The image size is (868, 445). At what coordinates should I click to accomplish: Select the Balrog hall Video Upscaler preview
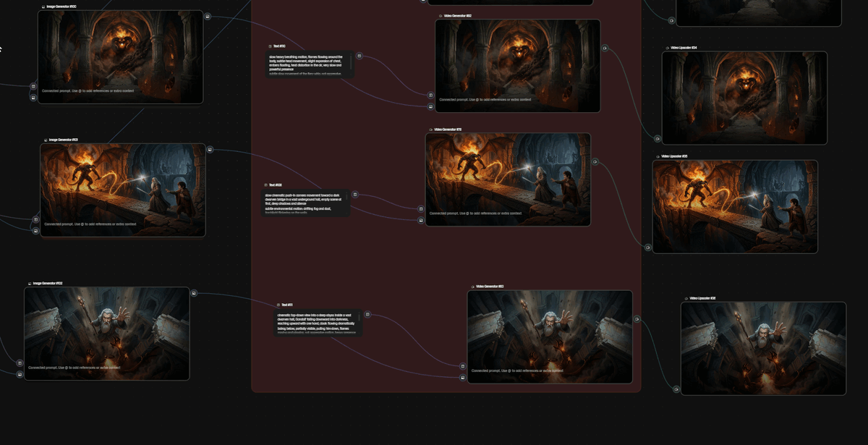pos(744,98)
